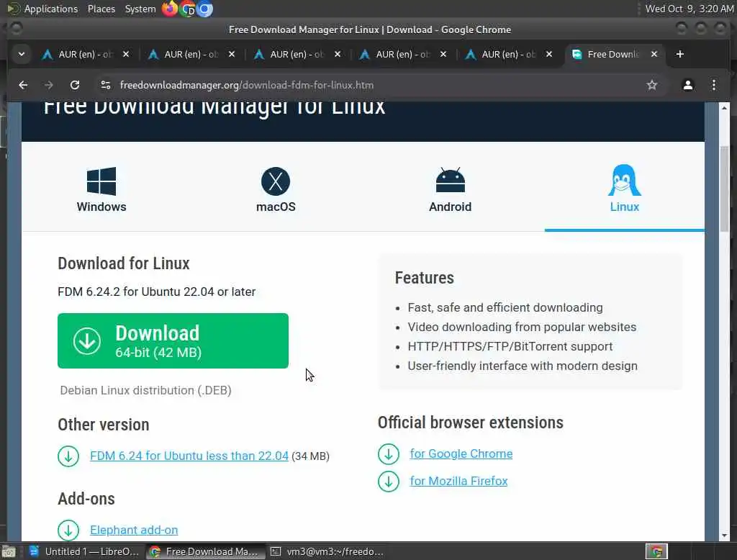Viewport: 737px width, 560px height.
Task: Click download icon beside for Mozilla Firefox
Action: [388, 482]
